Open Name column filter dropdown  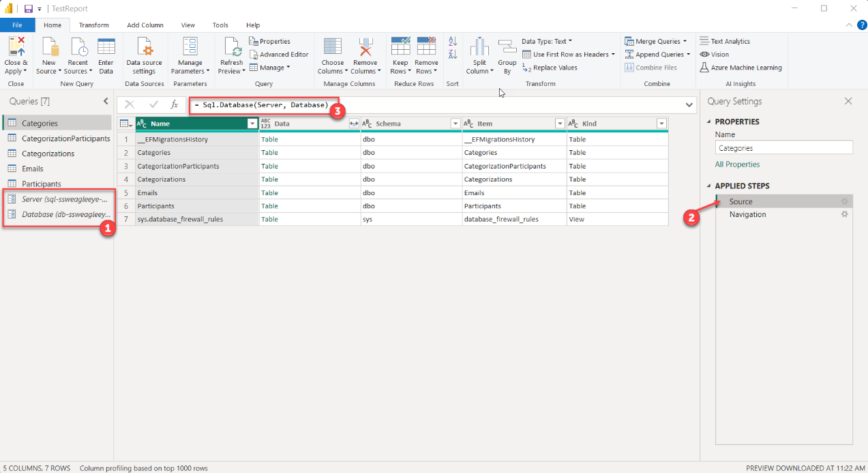[252, 124]
